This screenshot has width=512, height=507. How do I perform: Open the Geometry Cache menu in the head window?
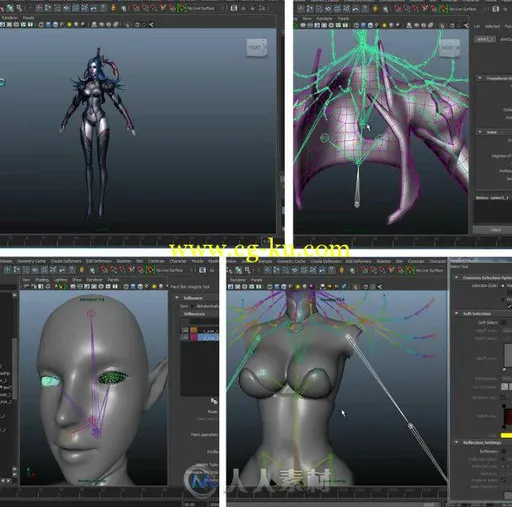(31, 261)
